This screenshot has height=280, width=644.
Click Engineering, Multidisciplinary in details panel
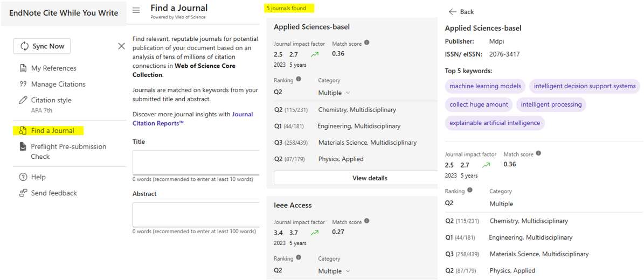(x=531, y=237)
